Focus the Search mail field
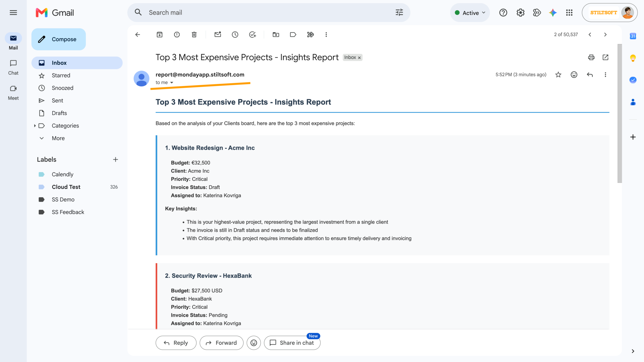The width and height of the screenshot is (644, 362). point(269,13)
